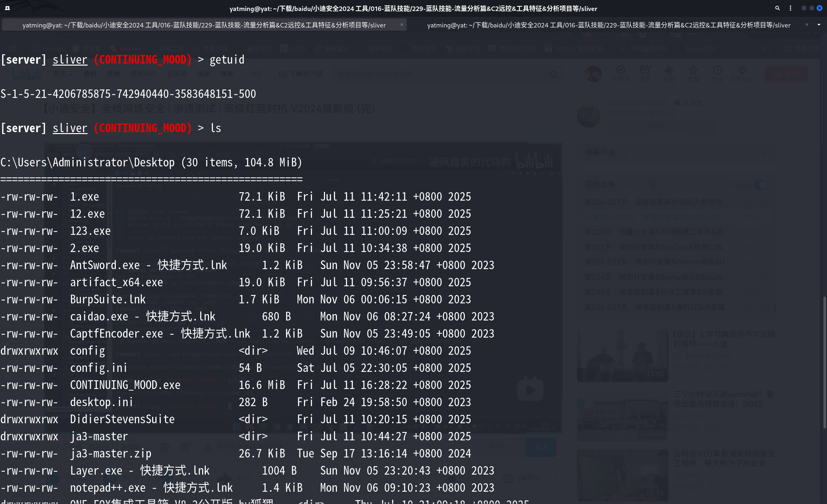
Task: Click the search magnifier icon
Action: (x=777, y=8)
